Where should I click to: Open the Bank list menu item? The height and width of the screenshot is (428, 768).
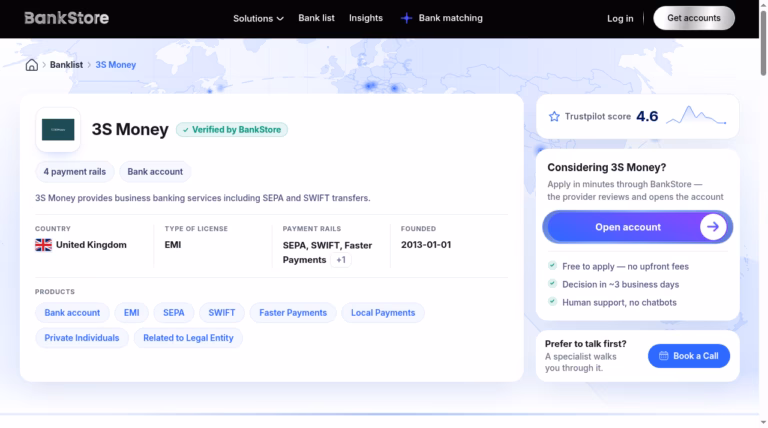coord(316,18)
